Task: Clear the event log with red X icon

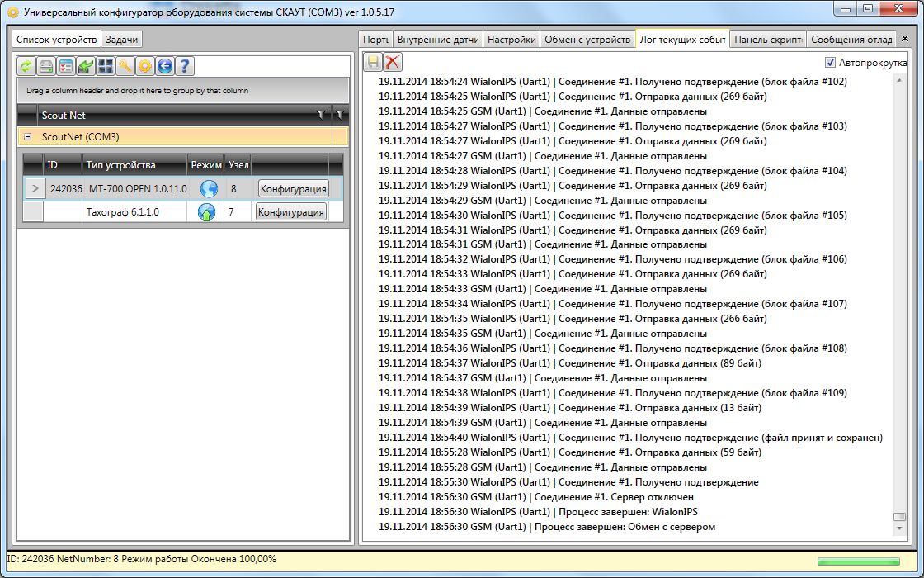Action: [x=393, y=63]
